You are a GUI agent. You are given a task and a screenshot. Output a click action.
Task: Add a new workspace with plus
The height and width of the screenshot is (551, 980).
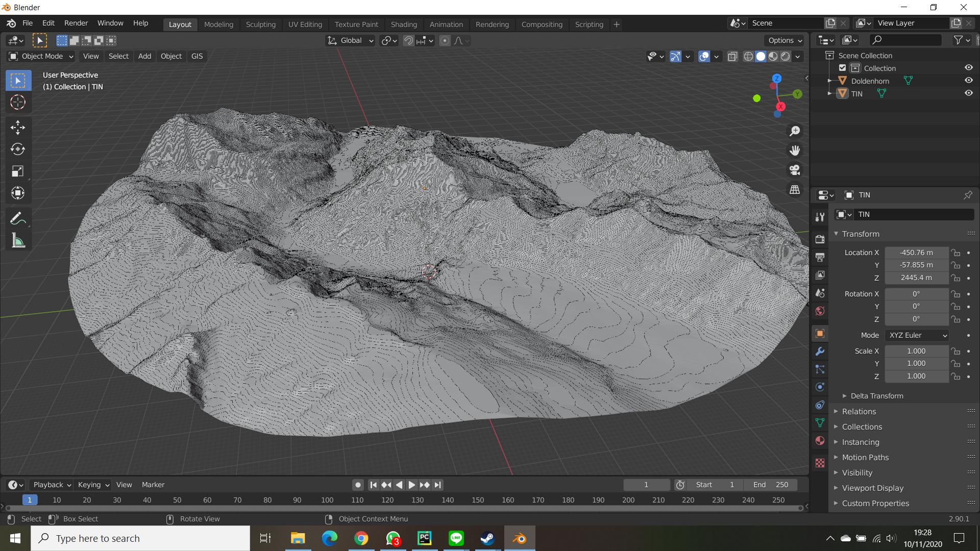(617, 24)
